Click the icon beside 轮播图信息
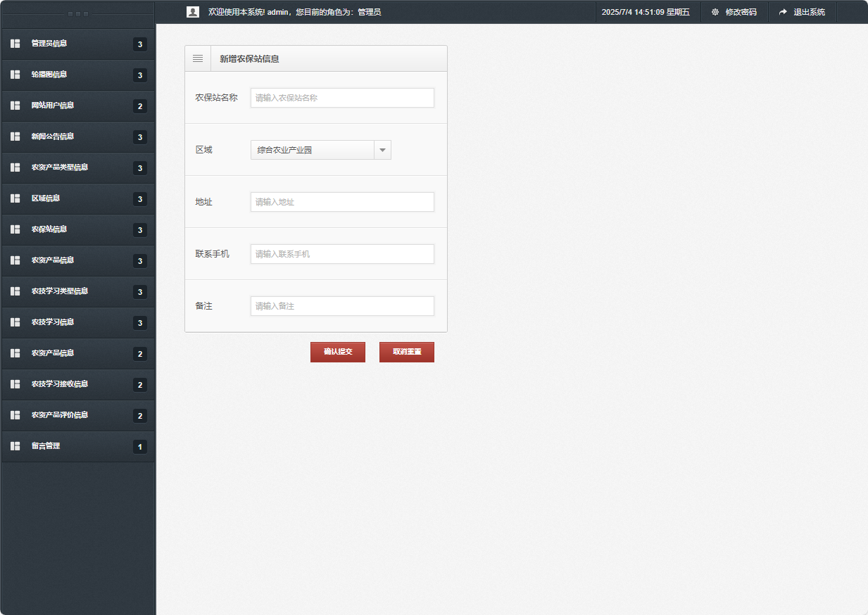 15,75
